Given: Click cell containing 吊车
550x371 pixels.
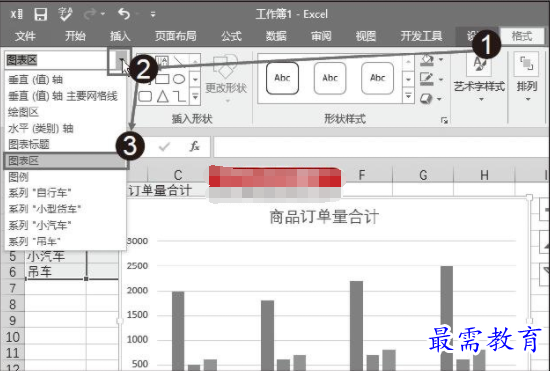Looking at the screenshot, I should point(55,272).
